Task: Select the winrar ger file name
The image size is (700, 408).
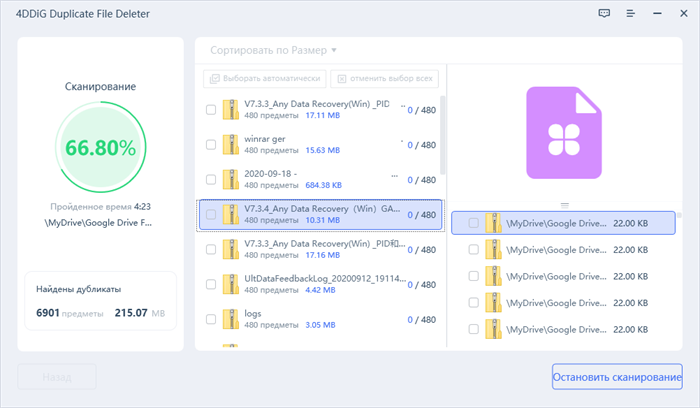Action: [x=265, y=139]
